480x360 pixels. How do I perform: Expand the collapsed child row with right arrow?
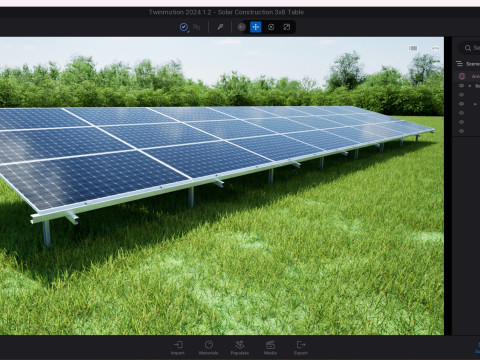pos(475,104)
